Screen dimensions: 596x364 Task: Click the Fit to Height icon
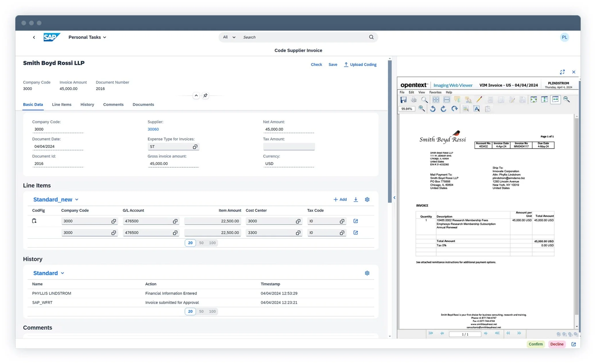tap(544, 100)
